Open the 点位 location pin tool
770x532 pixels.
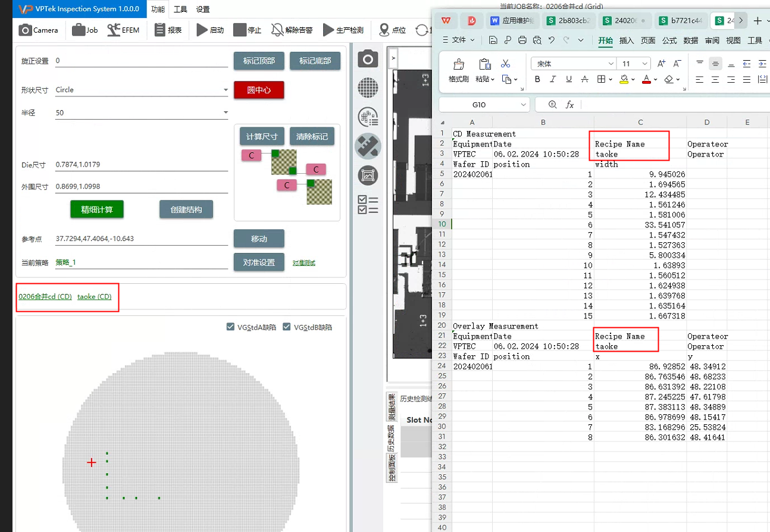pos(393,30)
